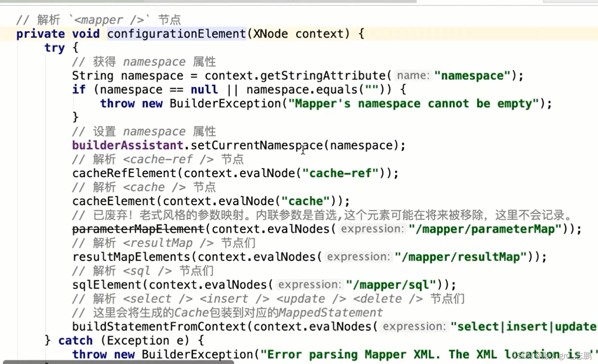Click the null keyword
The width and height of the screenshot is (598, 364).
[x=204, y=90]
